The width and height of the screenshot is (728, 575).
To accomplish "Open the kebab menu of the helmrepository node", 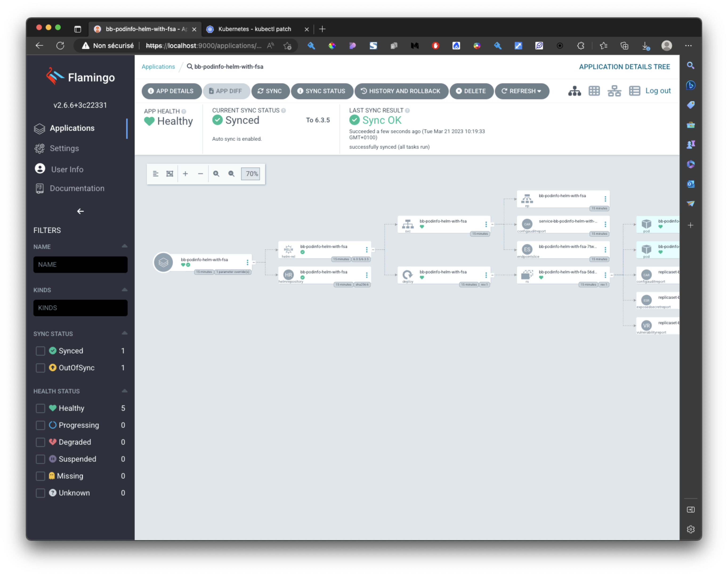I will [367, 275].
